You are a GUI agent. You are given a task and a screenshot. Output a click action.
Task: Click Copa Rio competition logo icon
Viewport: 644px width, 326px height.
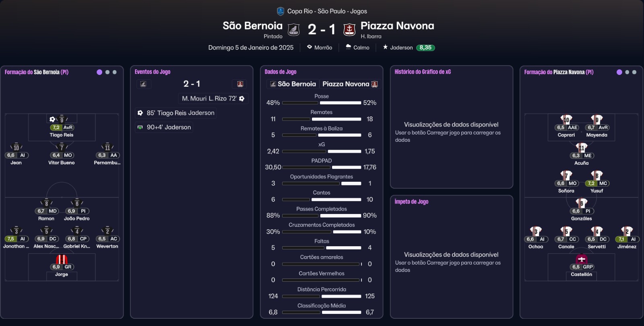coord(281,11)
